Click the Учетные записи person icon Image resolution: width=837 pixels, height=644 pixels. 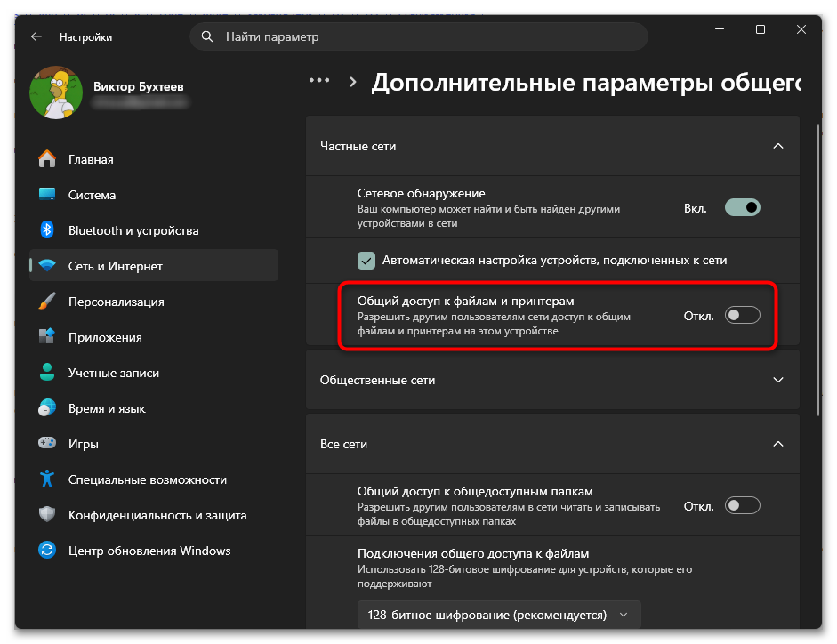click(47, 372)
